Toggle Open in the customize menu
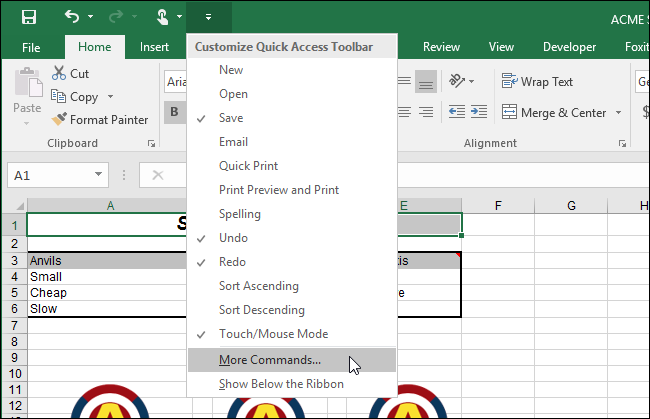The height and width of the screenshot is (419, 650). point(292,94)
